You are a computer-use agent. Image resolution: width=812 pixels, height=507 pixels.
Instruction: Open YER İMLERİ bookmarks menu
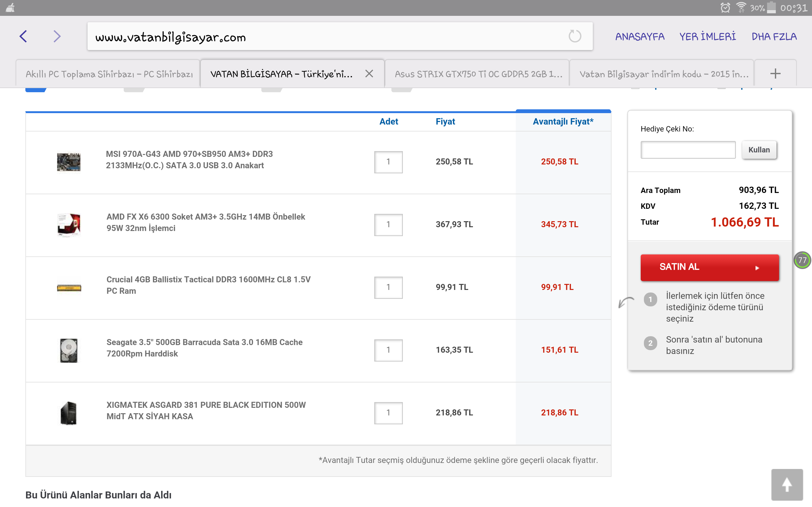click(707, 36)
